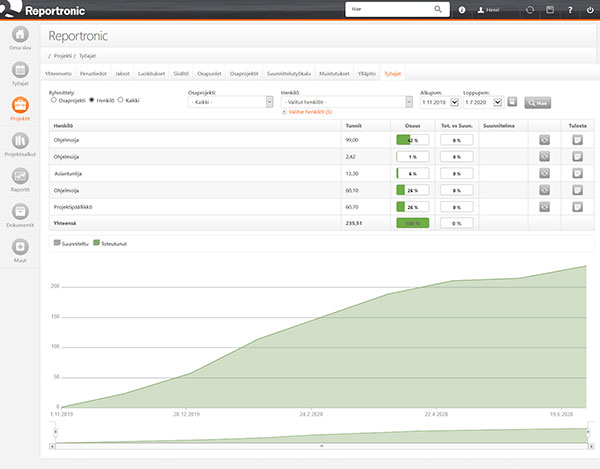Screen dimensions: 600x469
Task: Click print icon for Asiantuntija row
Action: 577,173
